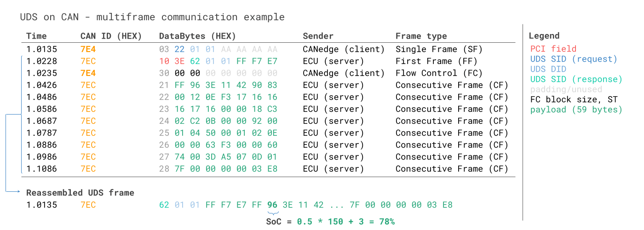Screen dimensions: 644x230
Task: Click the SoC formula text
Action: [x=330, y=222]
